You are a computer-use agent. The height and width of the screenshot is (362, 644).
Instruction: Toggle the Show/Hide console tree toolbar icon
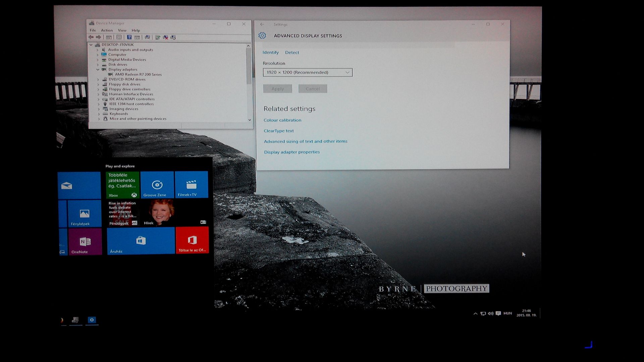pyautogui.click(x=109, y=37)
